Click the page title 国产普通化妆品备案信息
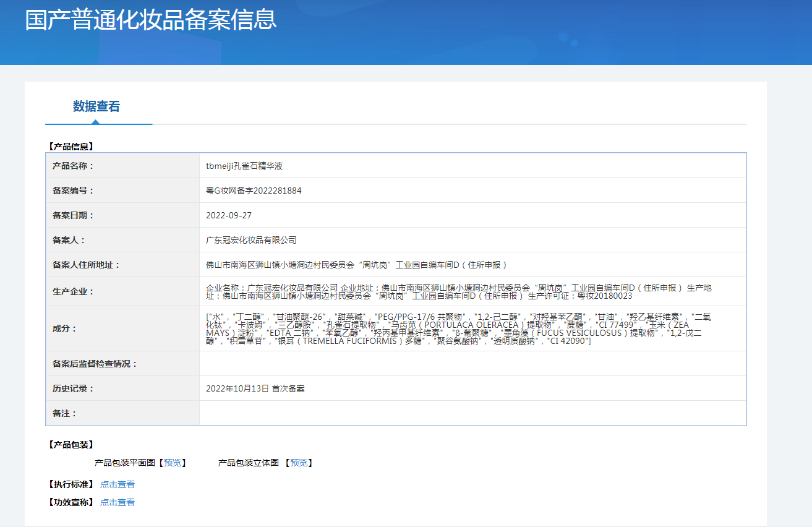 151,20
